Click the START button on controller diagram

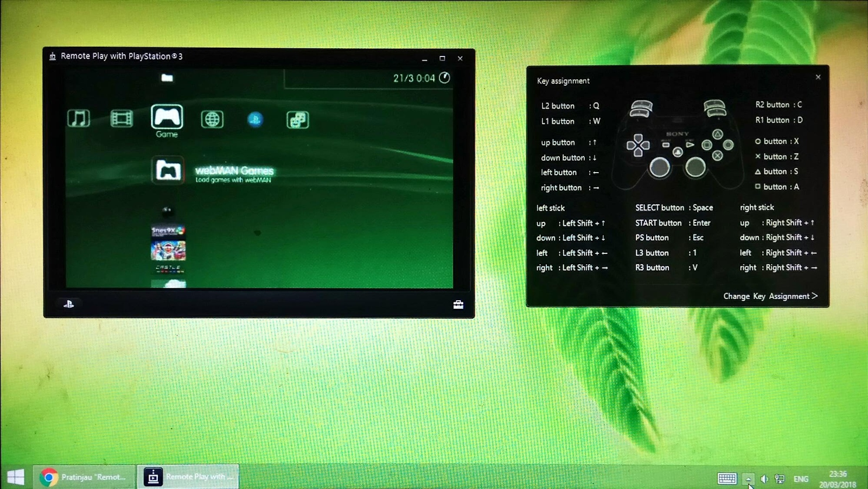[x=690, y=145]
